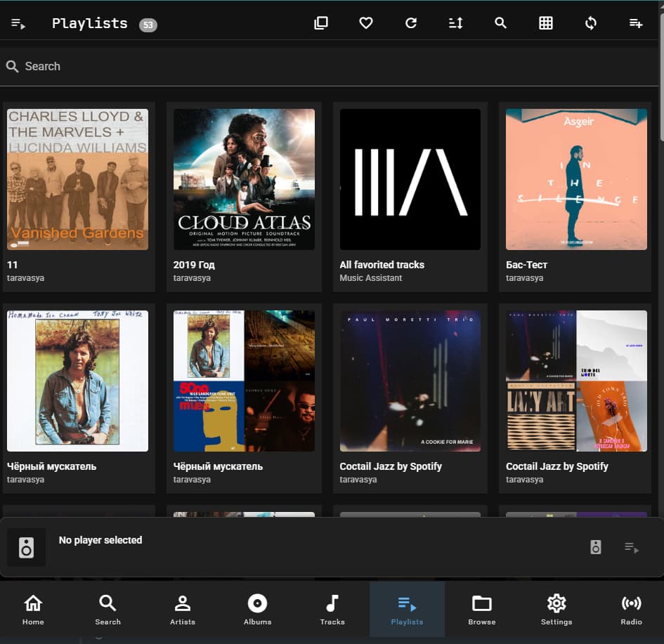Toggle the grid view layout icon

tap(546, 23)
